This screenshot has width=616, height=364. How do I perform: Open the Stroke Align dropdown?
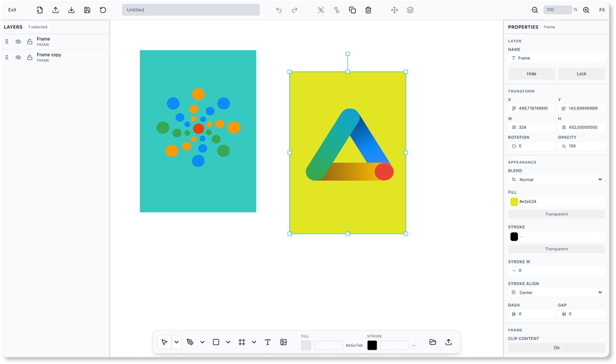point(556,292)
